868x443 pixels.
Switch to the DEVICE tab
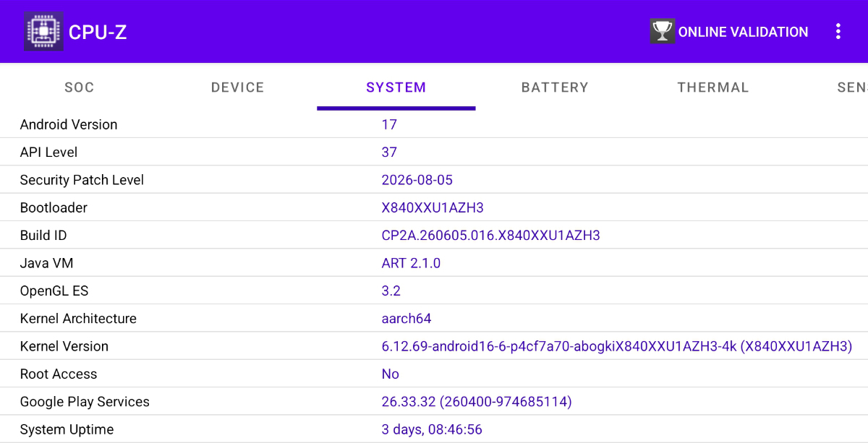pos(238,87)
